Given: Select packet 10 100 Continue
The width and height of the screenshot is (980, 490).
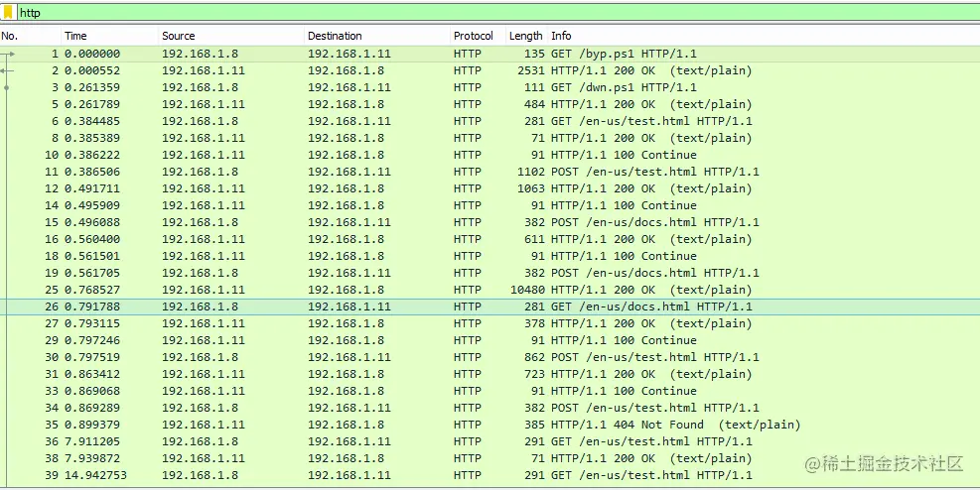Looking at the screenshot, I should coord(490,155).
